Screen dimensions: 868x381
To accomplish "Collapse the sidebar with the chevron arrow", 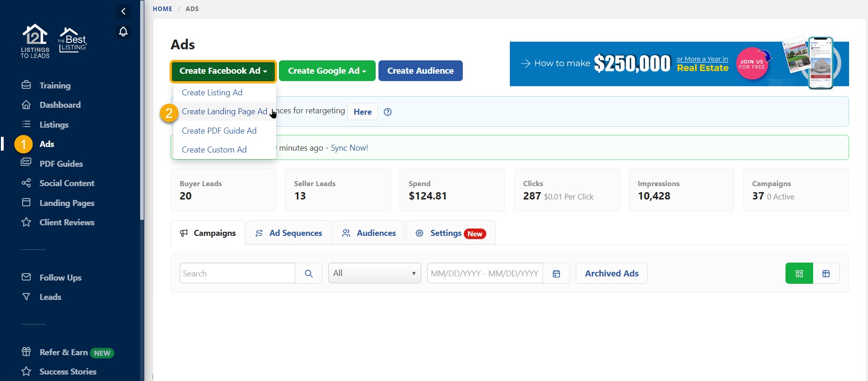I will click(123, 12).
